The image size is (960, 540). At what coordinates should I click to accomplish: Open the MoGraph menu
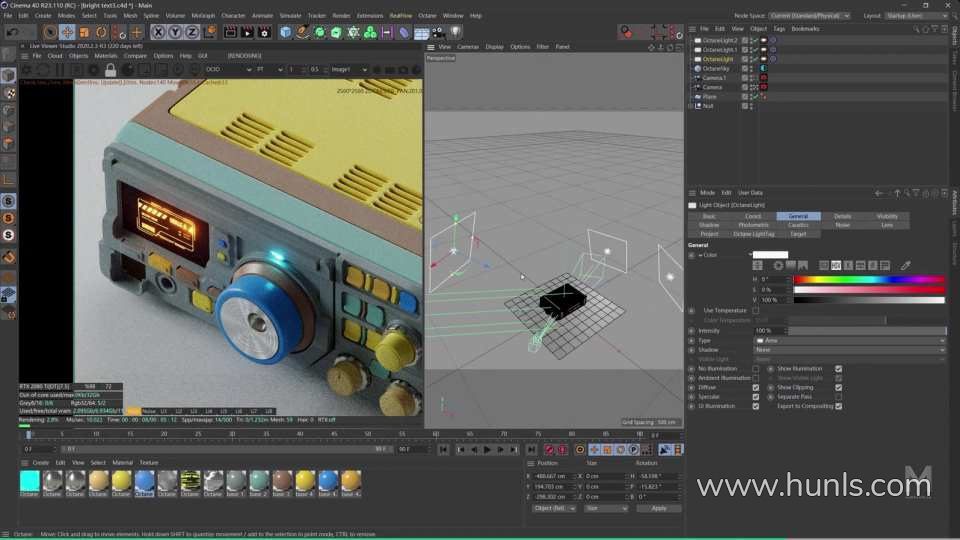202,15
